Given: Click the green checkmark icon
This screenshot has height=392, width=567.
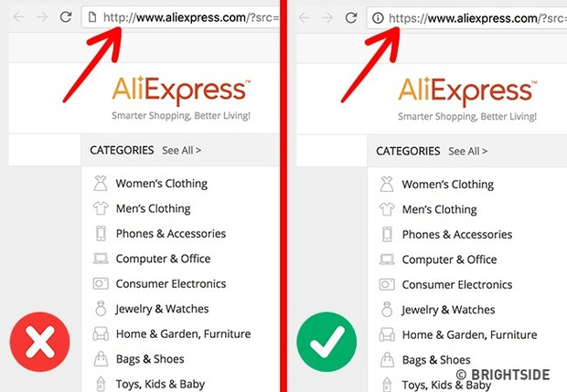Looking at the screenshot, I should pyautogui.click(x=326, y=342).
